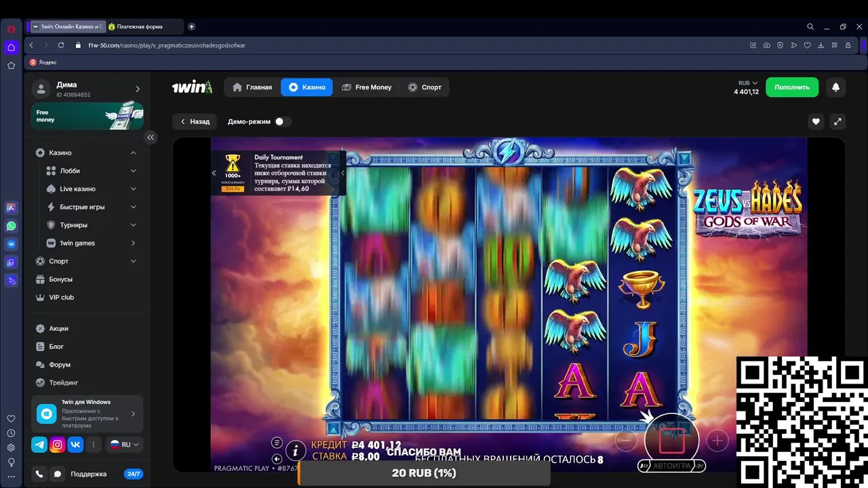This screenshot has height=488, width=868.
Task: Open 1win Instagram link
Action: pyautogui.click(x=58, y=445)
